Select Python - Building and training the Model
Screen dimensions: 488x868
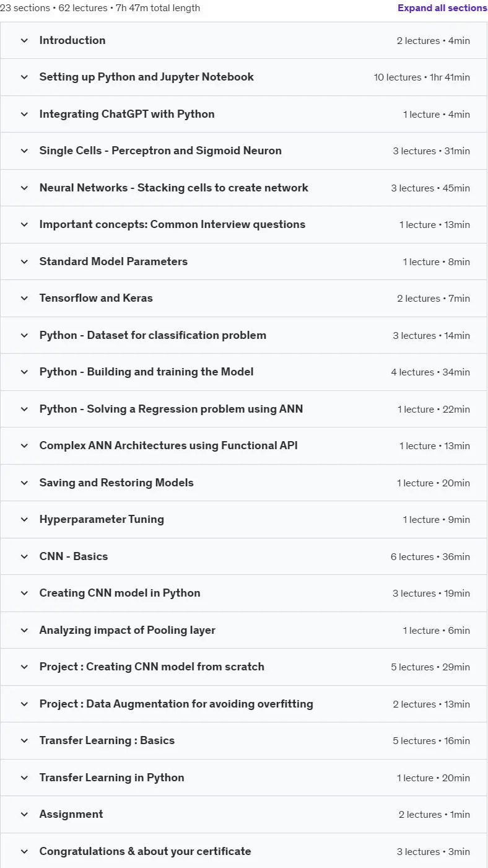click(x=244, y=372)
